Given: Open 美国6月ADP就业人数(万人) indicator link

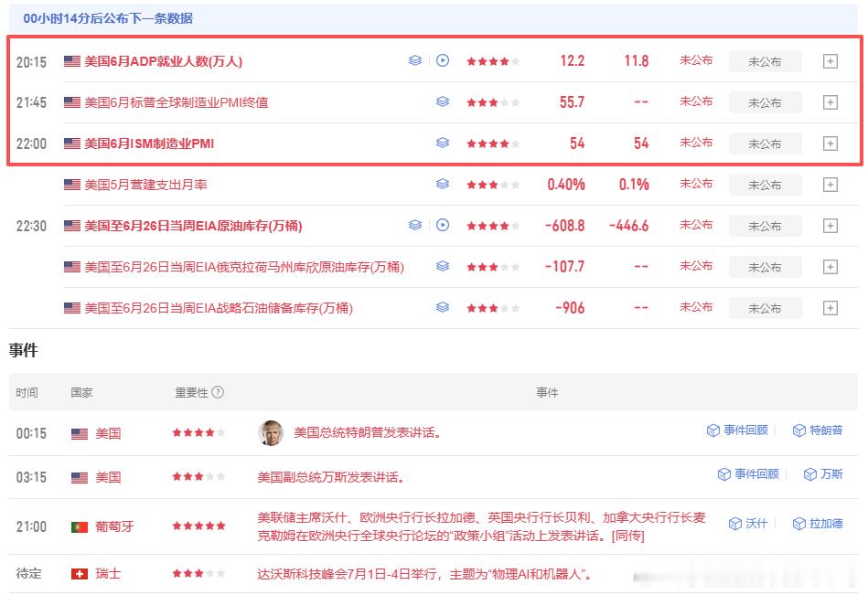Looking at the screenshot, I should pos(164,61).
